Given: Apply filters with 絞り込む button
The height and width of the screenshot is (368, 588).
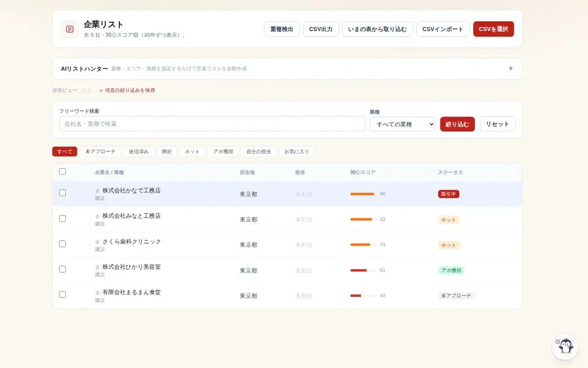Looking at the screenshot, I should [x=457, y=124].
